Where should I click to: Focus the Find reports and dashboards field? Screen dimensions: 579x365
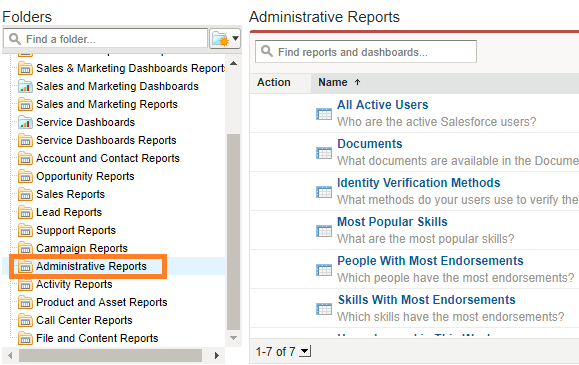tap(366, 52)
